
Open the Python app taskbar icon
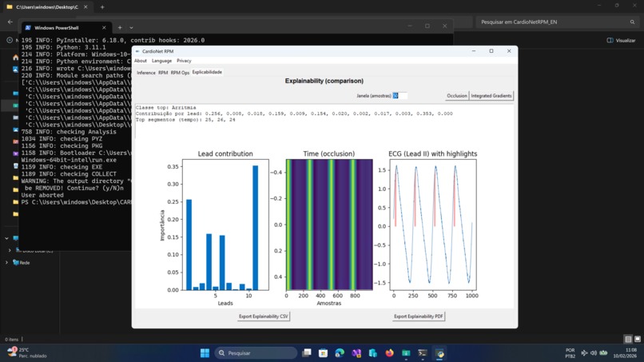(x=439, y=353)
